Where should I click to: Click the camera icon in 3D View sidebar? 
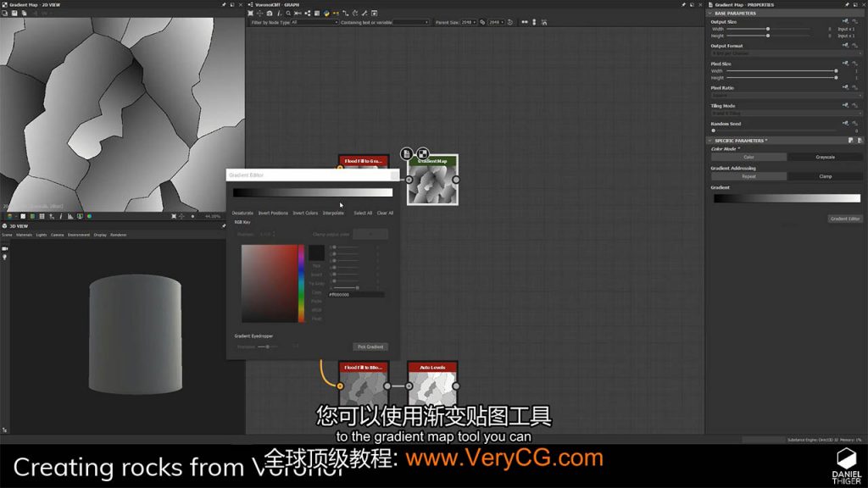point(5,249)
